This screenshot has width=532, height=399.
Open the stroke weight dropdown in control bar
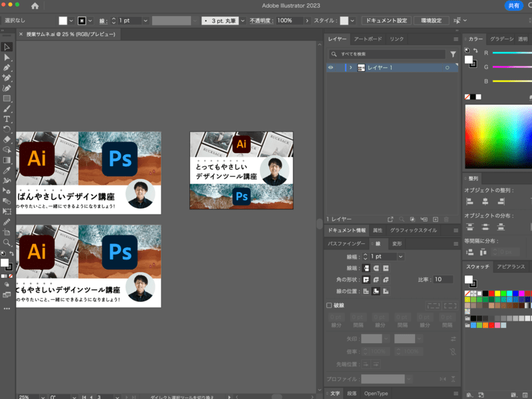click(x=145, y=21)
